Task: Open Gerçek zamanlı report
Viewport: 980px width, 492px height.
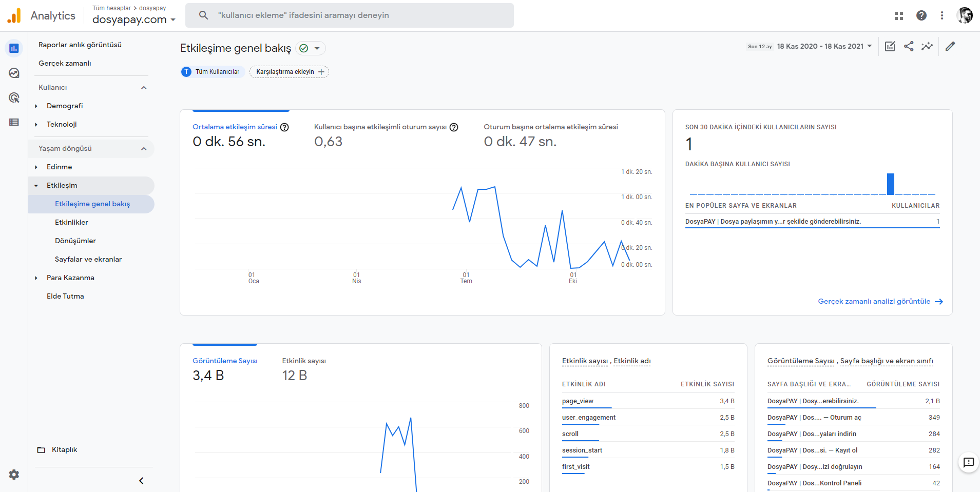Action: (65, 63)
